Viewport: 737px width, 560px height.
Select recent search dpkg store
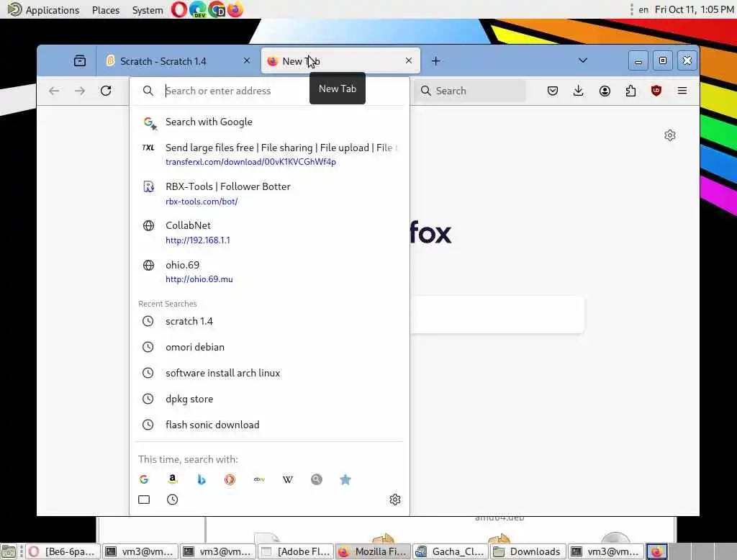[x=269, y=399]
